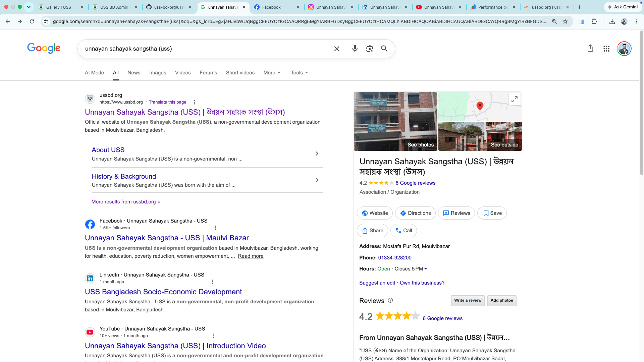Open the Tools dropdown
The height and width of the screenshot is (362, 644).
pyautogui.click(x=299, y=73)
